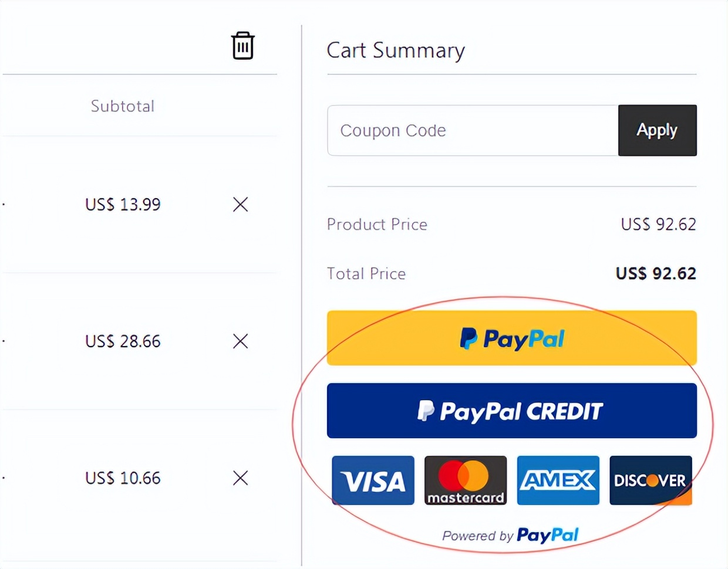This screenshot has height=569, width=728.
Task: Click the Subtotal column header
Action: click(123, 106)
